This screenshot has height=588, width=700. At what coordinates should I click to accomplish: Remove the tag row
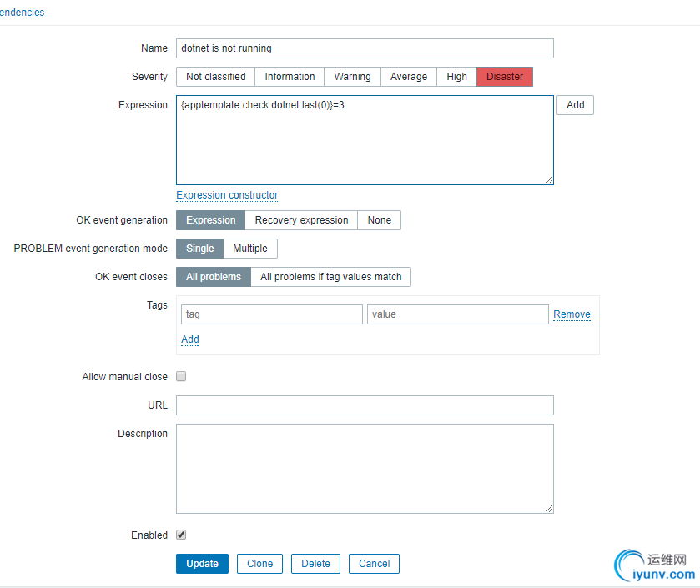pyautogui.click(x=572, y=314)
